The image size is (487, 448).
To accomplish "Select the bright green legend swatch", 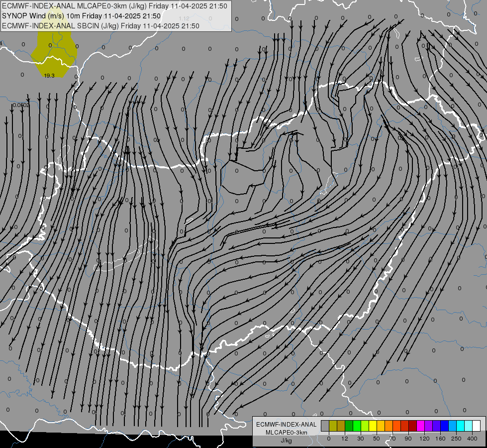I will (x=357, y=426).
